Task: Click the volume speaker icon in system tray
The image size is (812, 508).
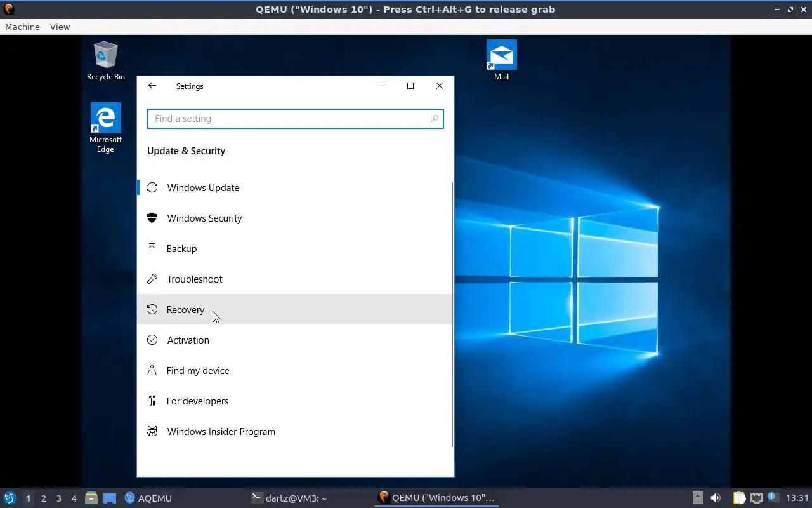Action: pyautogui.click(x=716, y=498)
